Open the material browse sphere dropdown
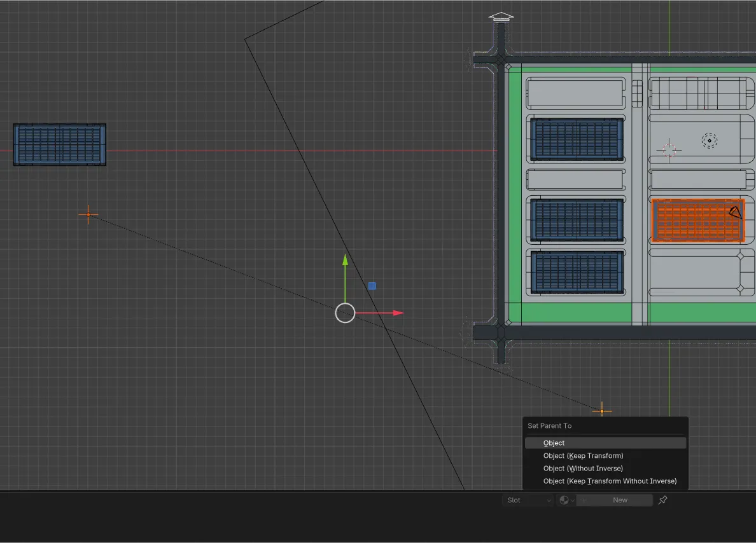 pos(566,500)
